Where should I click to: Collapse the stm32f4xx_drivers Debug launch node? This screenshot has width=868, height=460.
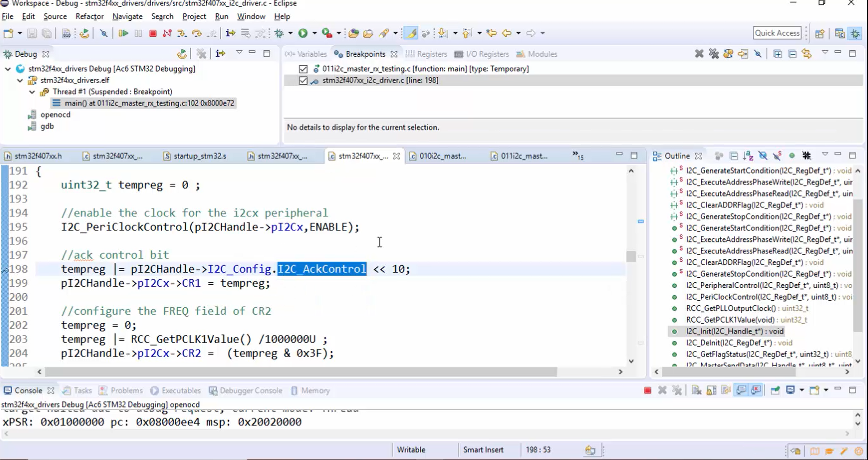tap(8, 69)
